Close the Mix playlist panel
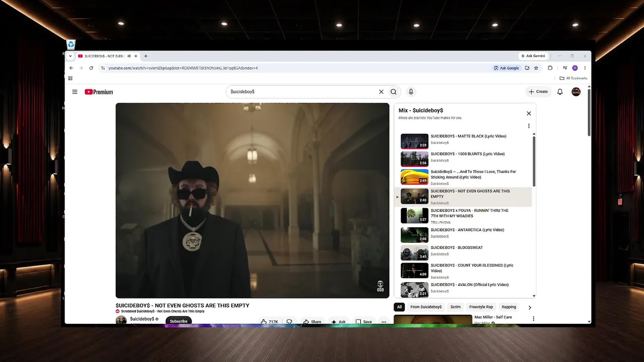This screenshot has width=644, height=362. coord(529,114)
